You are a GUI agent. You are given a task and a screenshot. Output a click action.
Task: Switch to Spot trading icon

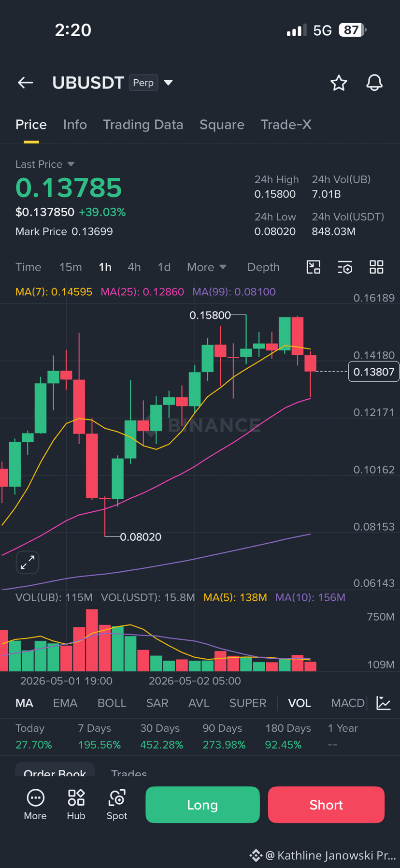click(x=117, y=805)
